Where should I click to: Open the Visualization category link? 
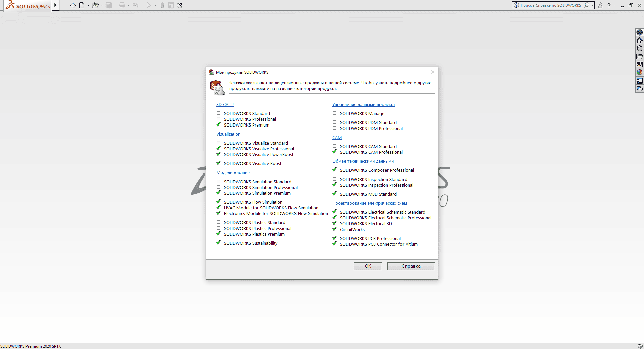[228, 134]
